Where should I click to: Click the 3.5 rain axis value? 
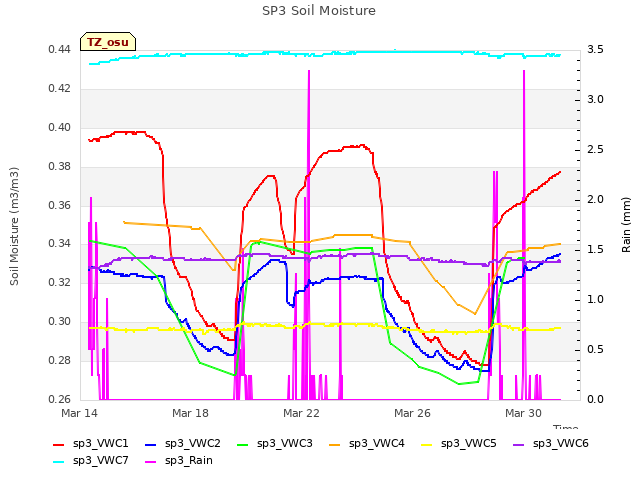coord(595,50)
